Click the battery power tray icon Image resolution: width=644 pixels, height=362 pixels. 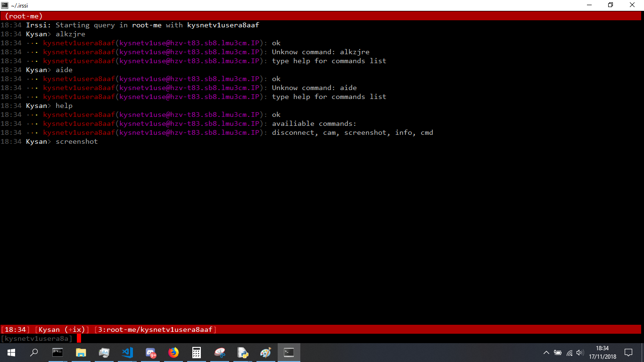558,353
